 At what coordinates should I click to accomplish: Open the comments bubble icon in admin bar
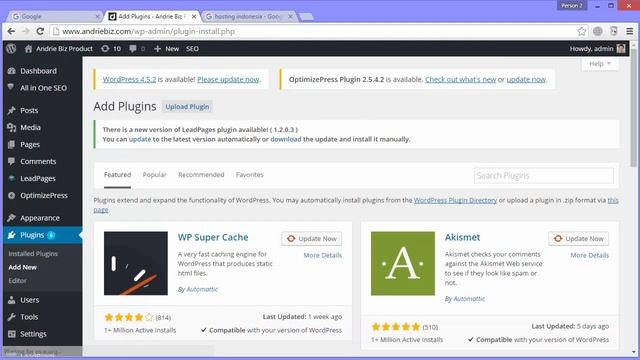(133, 49)
